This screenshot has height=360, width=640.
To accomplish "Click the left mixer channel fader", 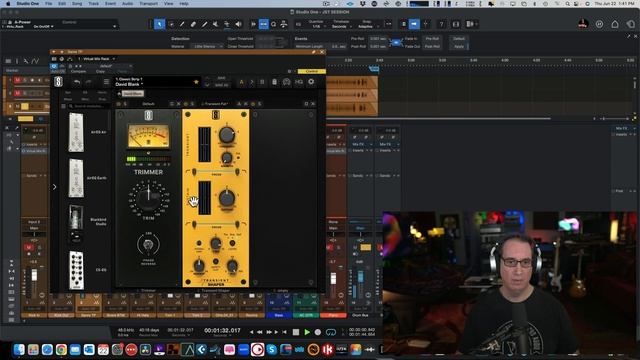I will (34, 275).
